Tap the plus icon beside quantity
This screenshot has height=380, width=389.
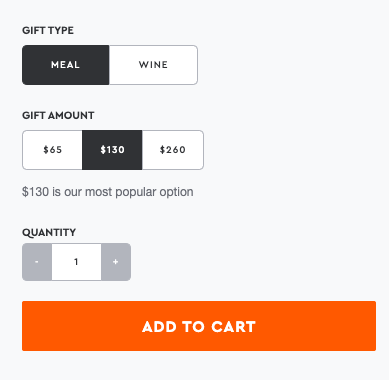116,262
